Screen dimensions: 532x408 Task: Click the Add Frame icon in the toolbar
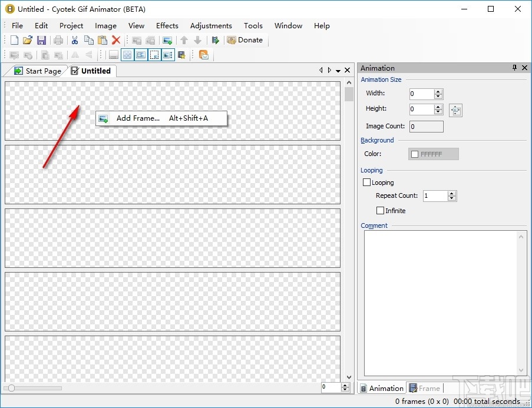[167, 40]
